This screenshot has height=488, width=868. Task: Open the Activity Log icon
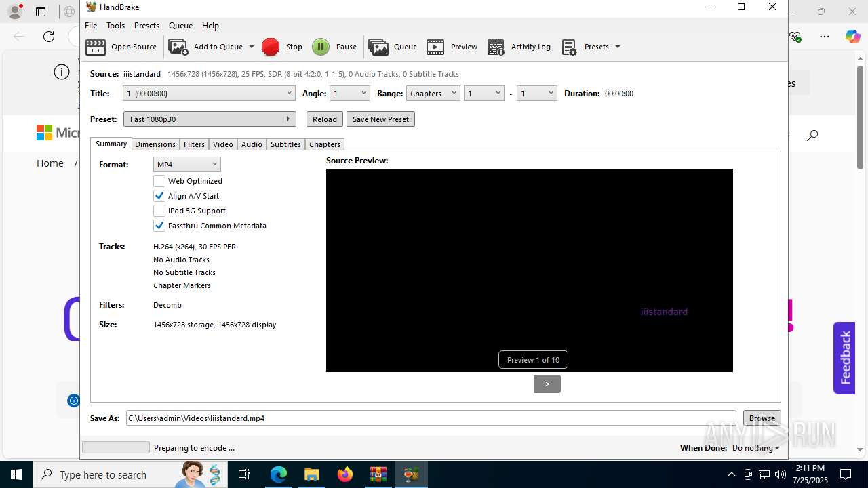[496, 47]
